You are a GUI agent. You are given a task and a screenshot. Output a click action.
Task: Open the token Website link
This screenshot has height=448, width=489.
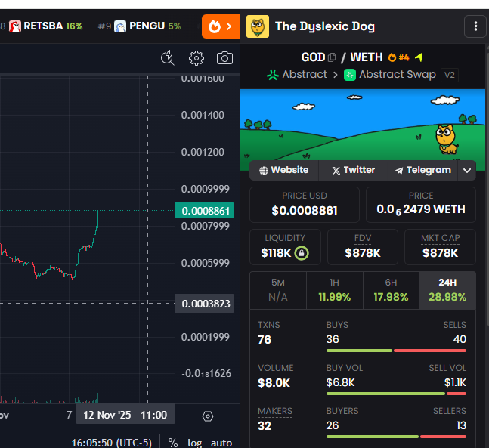pyautogui.click(x=283, y=170)
